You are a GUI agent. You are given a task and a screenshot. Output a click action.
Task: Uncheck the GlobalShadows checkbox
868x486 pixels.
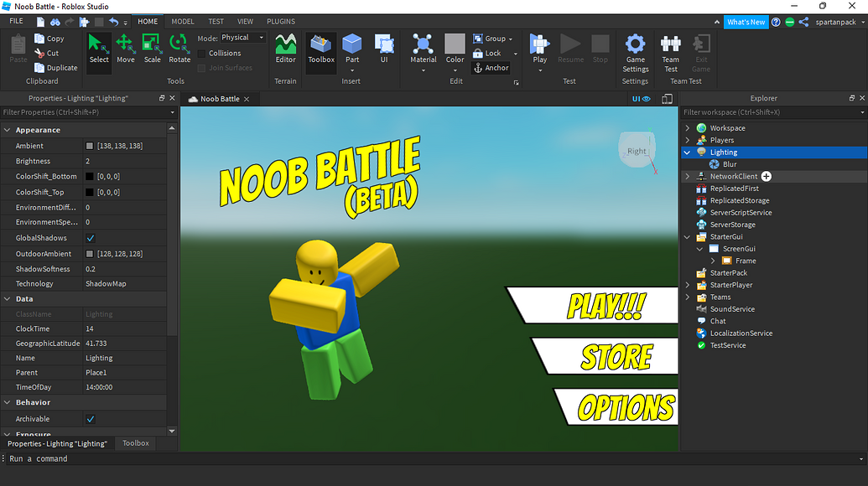pos(91,238)
